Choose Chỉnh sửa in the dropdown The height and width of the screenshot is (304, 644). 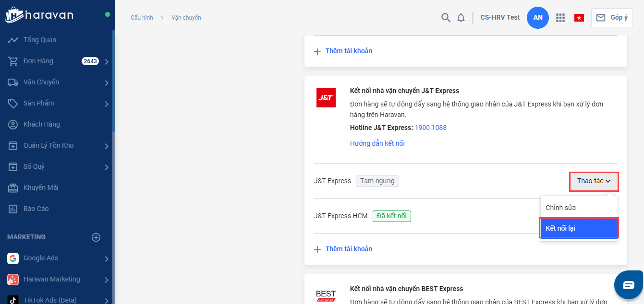(x=560, y=208)
